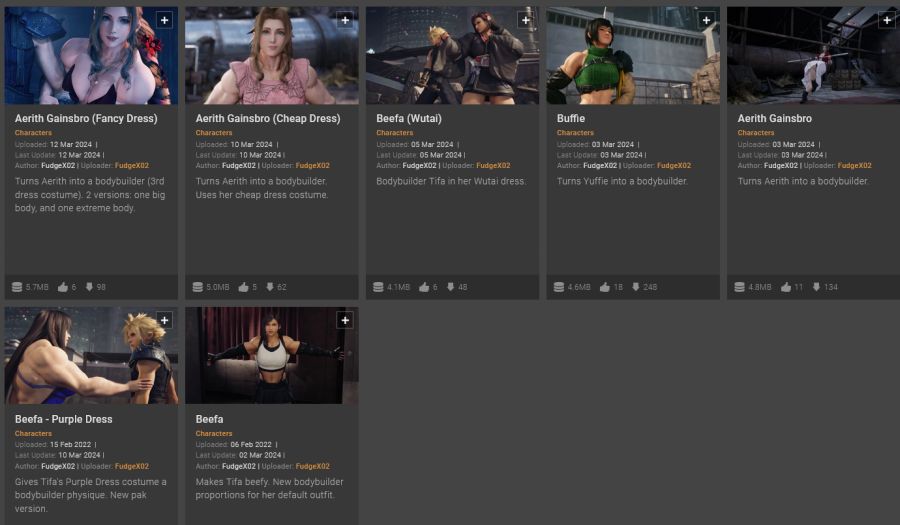
Task: Click Characters category under Beefa - Purple Dress
Action: tap(33, 434)
